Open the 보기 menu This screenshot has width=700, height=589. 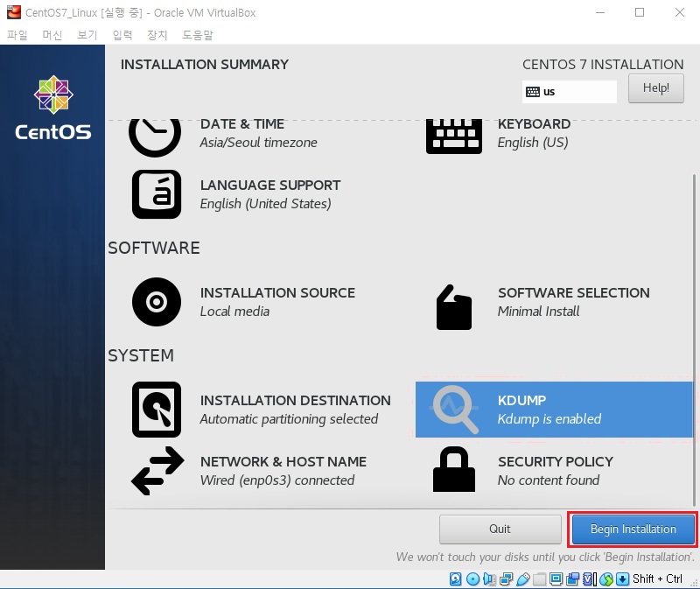pos(87,35)
